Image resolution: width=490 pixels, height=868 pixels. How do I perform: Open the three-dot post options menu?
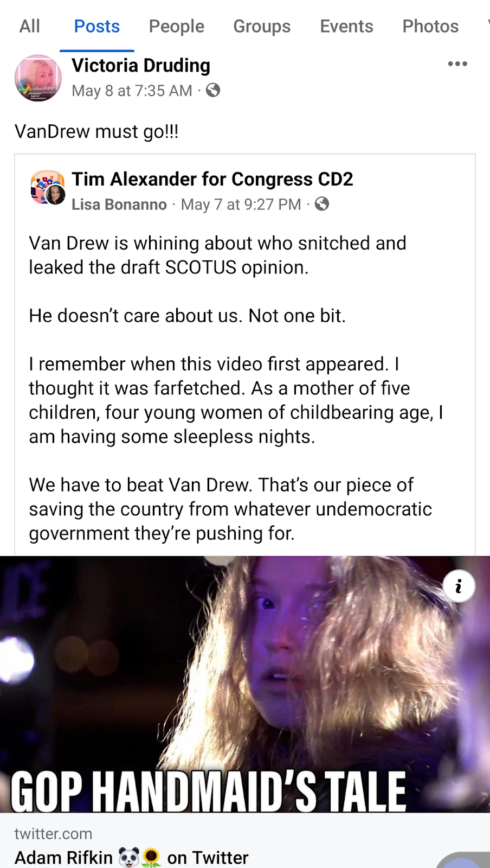(457, 64)
